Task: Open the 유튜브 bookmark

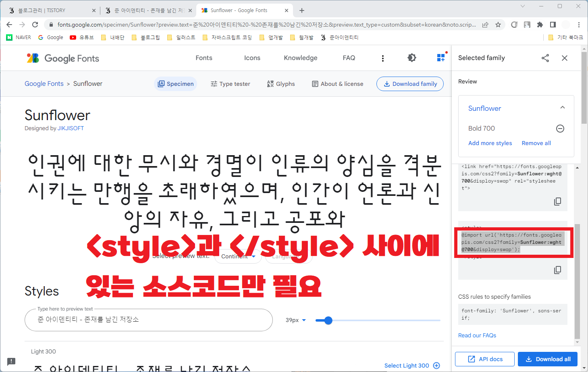Action: pos(82,37)
